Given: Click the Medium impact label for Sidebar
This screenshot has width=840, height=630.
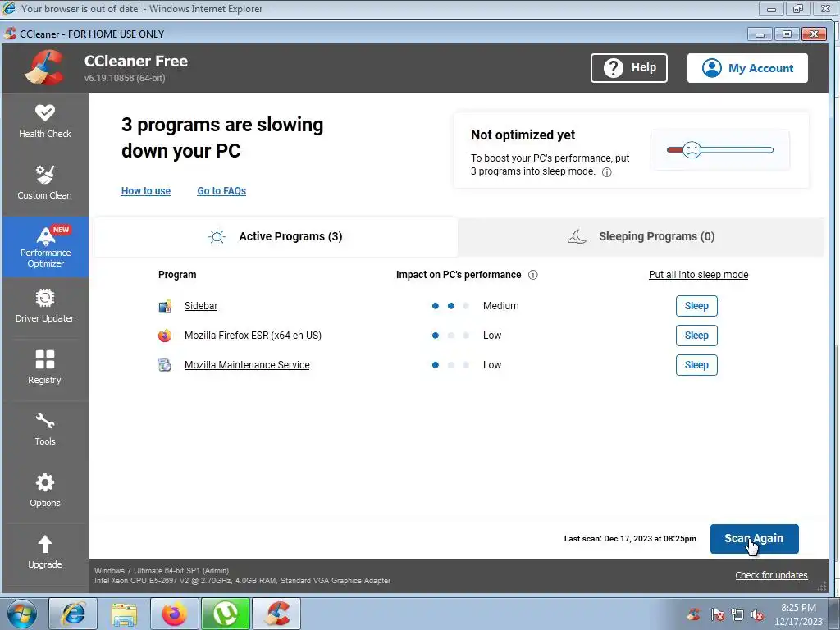Looking at the screenshot, I should click(501, 306).
